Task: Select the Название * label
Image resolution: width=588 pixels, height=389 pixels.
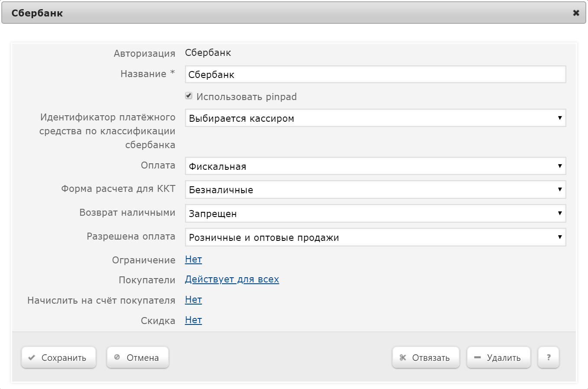Action: (x=148, y=74)
